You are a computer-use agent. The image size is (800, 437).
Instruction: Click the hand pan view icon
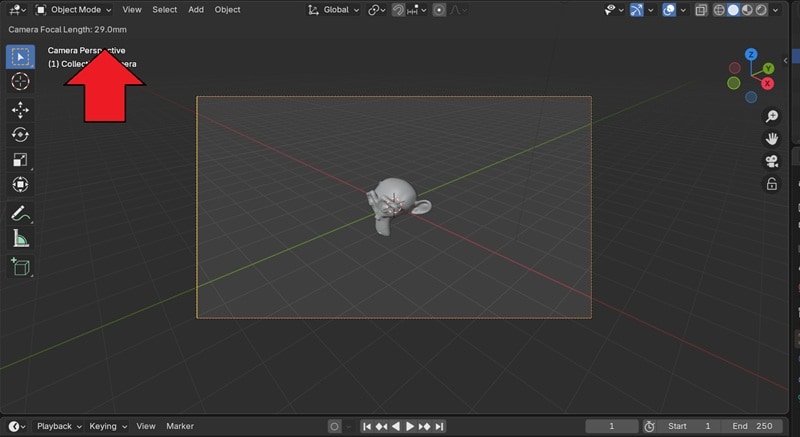coord(772,139)
